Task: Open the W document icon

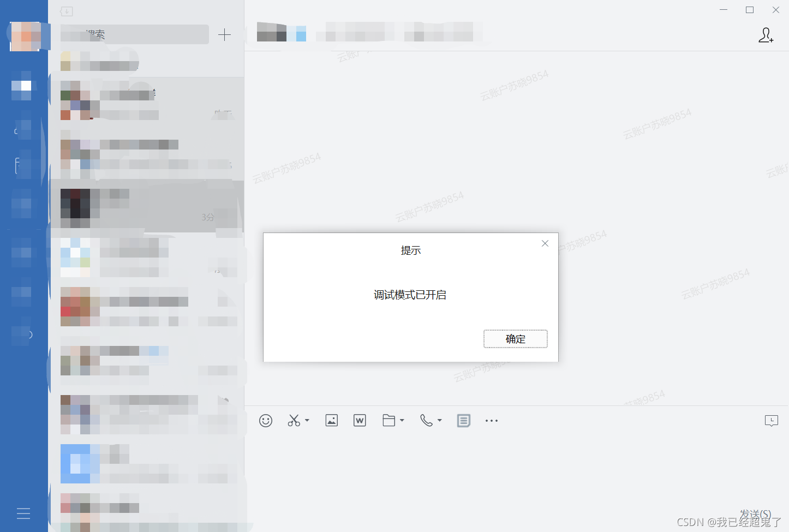Action: click(x=360, y=421)
